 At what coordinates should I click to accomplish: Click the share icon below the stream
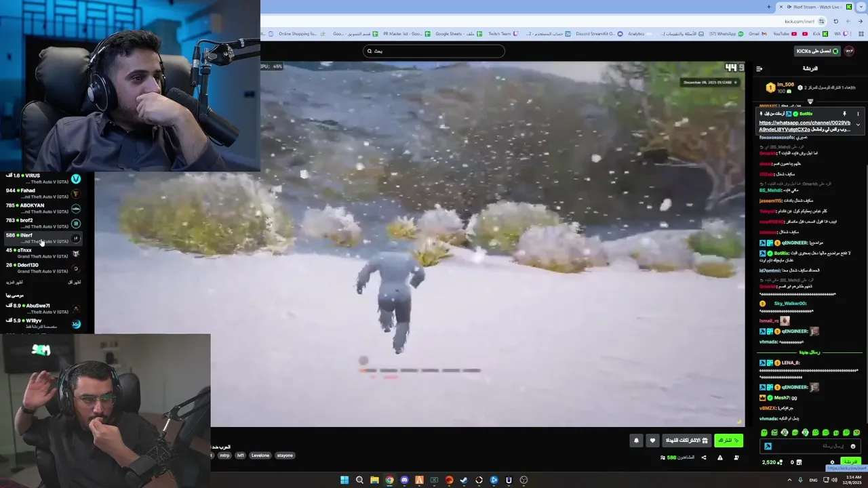tap(703, 457)
